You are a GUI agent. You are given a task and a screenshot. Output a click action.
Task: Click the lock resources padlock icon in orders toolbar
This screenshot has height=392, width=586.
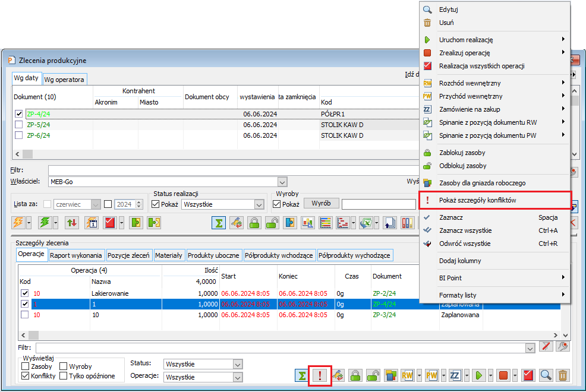[254, 223]
